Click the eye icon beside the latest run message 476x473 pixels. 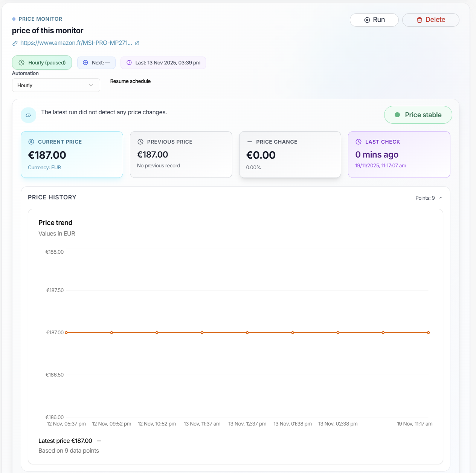(x=28, y=115)
